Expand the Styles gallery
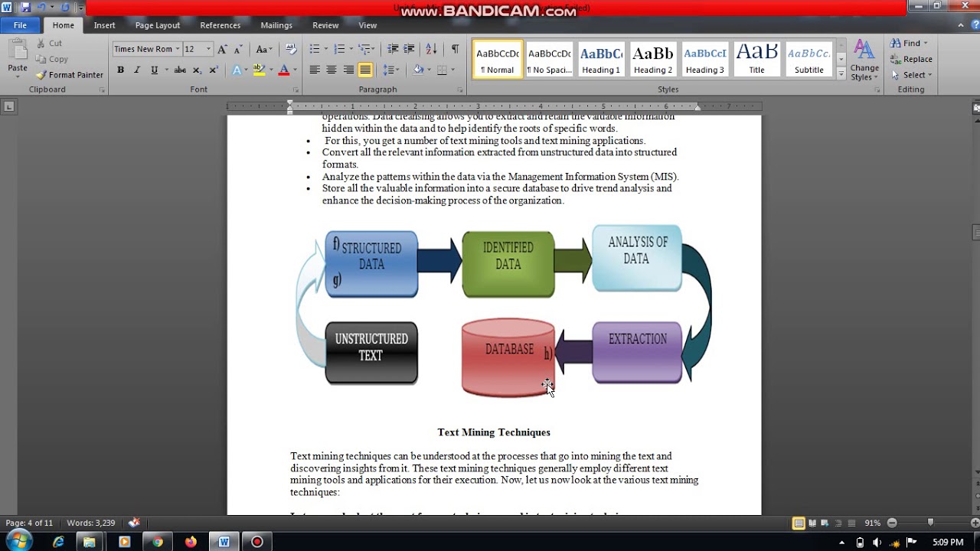The width and height of the screenshot is (980, 551). coord(841,74)
